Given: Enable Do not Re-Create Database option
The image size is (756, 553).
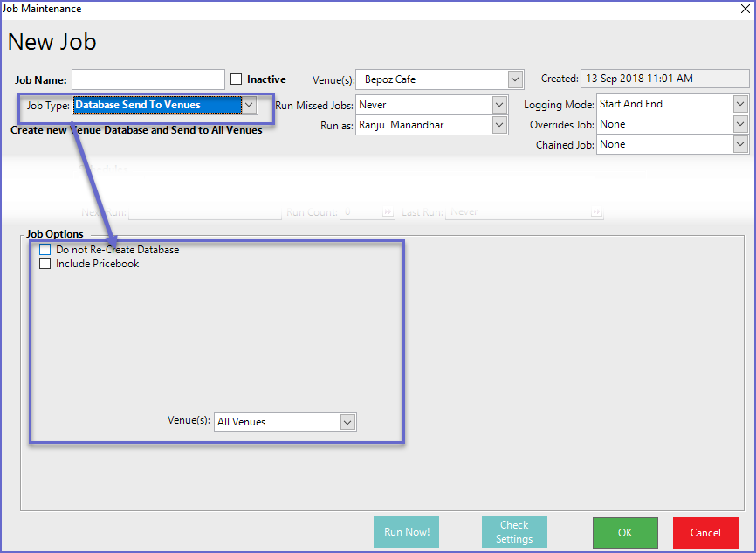Looking at the screenshot, I should [45, 250].
